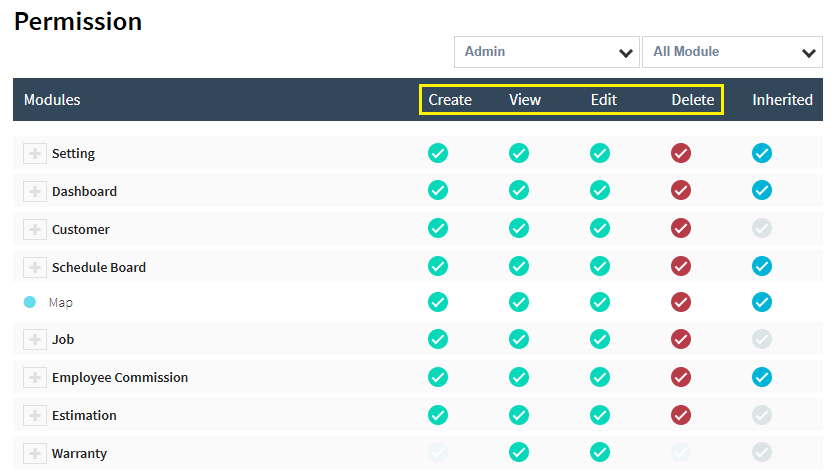
Task: Click the Create column header
Action: (450, 100)
